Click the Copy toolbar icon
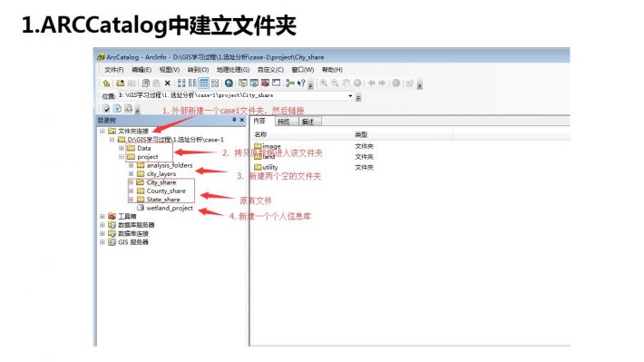 tap(145, 83)
